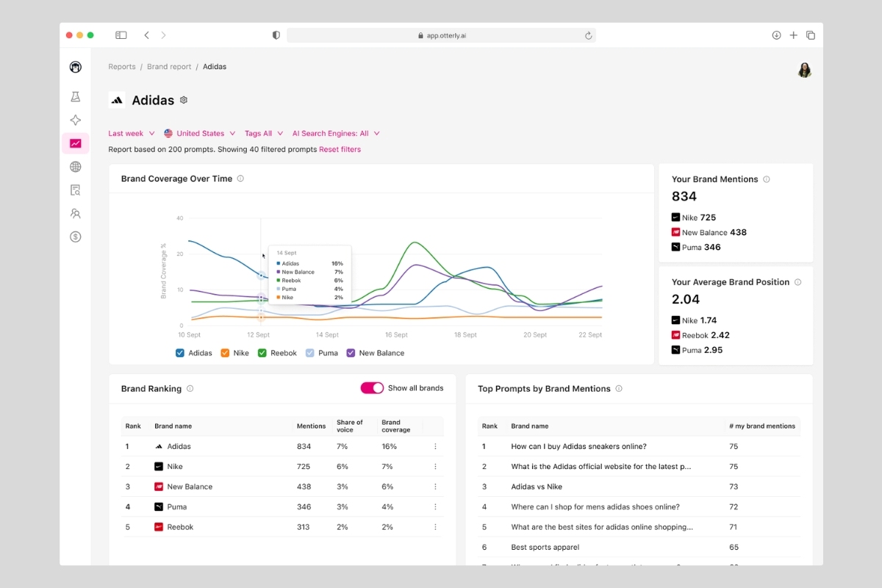Click the Reset filters link
Screen dimensions: 882x588
click(x=340, y=149)
